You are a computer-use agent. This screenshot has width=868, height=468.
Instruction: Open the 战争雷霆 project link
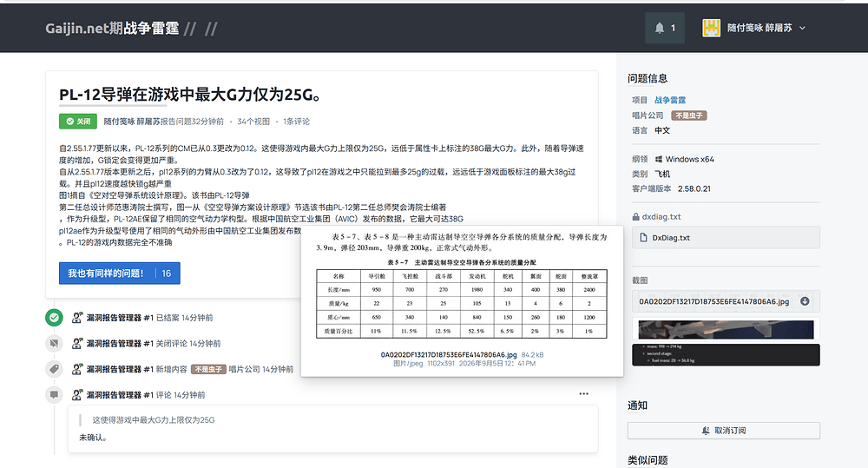tap(670, 100)
